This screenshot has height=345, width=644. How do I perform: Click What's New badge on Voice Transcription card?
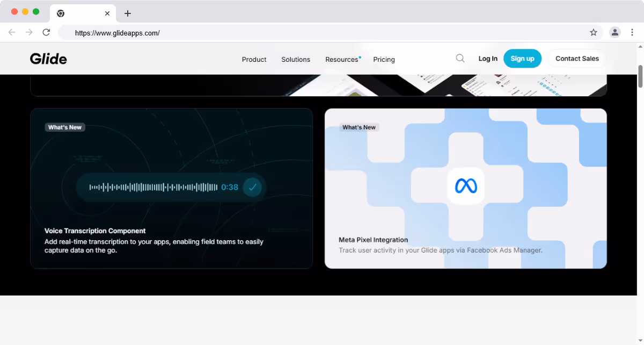pos(65,127)
